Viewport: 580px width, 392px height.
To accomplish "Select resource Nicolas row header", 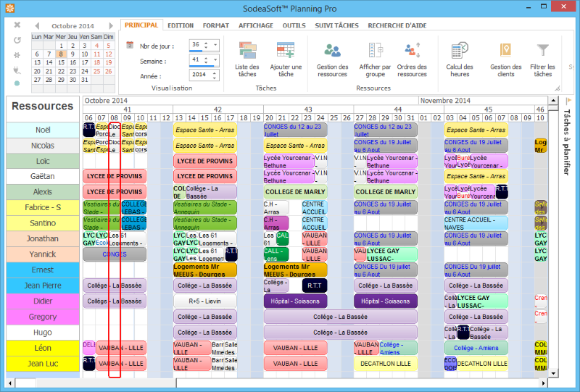I will (x=43, y=146).
